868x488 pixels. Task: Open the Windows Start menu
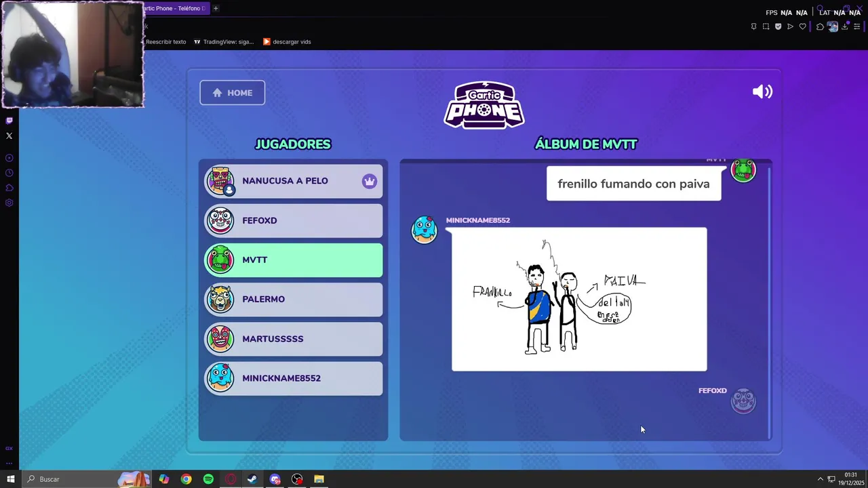[10, 479]
